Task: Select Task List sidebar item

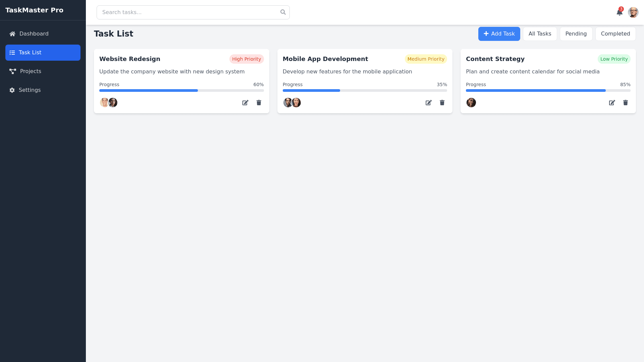Action: [x=43, y=53]
